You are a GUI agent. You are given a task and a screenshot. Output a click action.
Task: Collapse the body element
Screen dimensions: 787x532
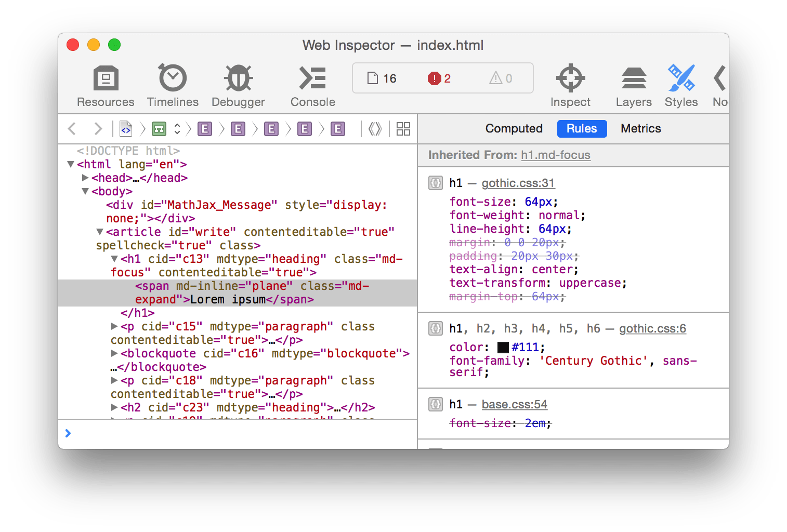[85, 191]
